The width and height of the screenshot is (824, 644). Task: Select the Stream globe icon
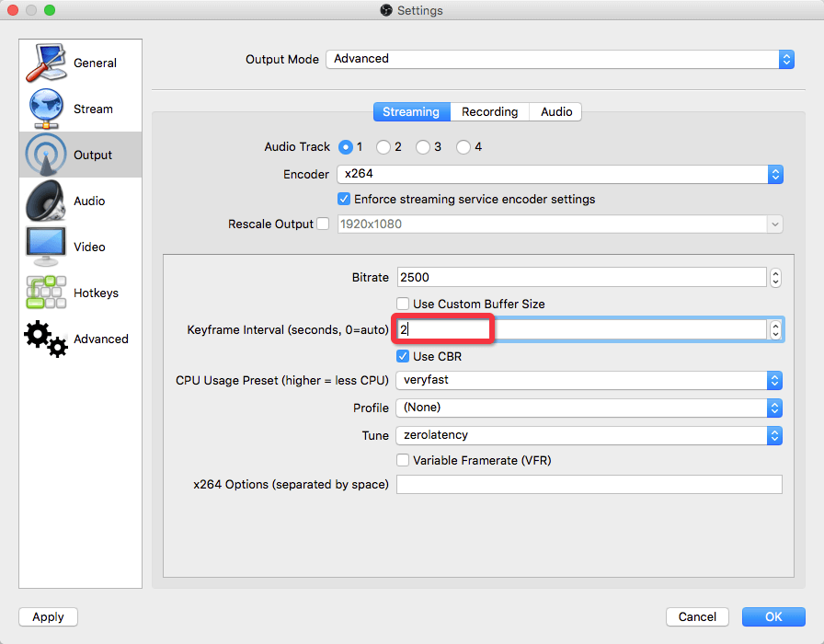46,109
